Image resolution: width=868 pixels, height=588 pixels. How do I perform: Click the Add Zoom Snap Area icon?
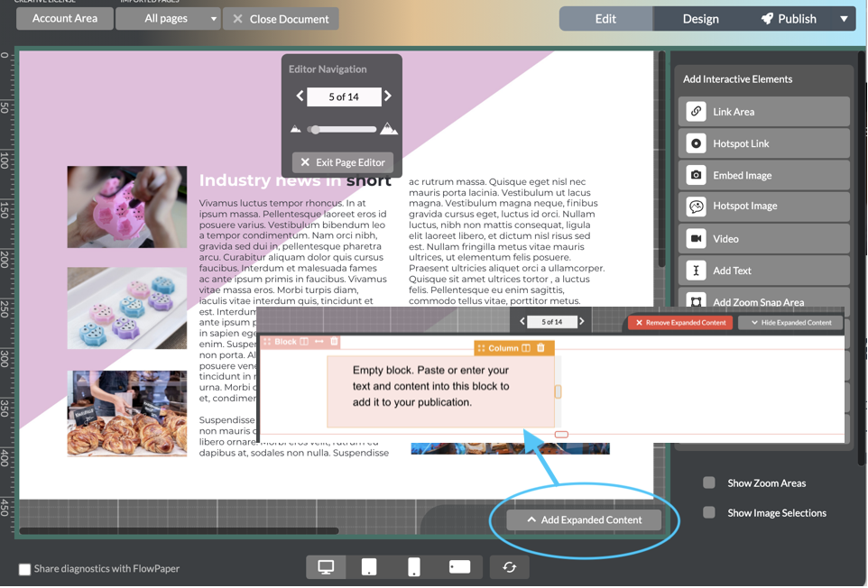696,301
